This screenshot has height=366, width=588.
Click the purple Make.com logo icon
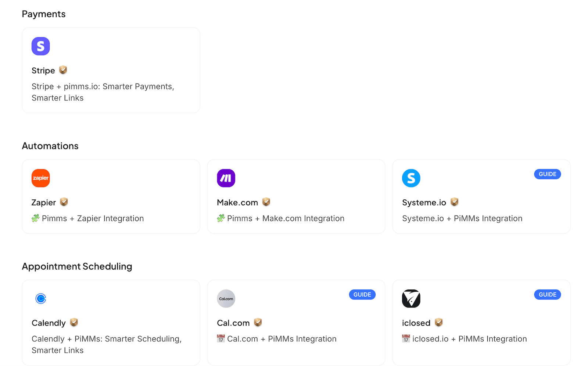coord(226,178)
